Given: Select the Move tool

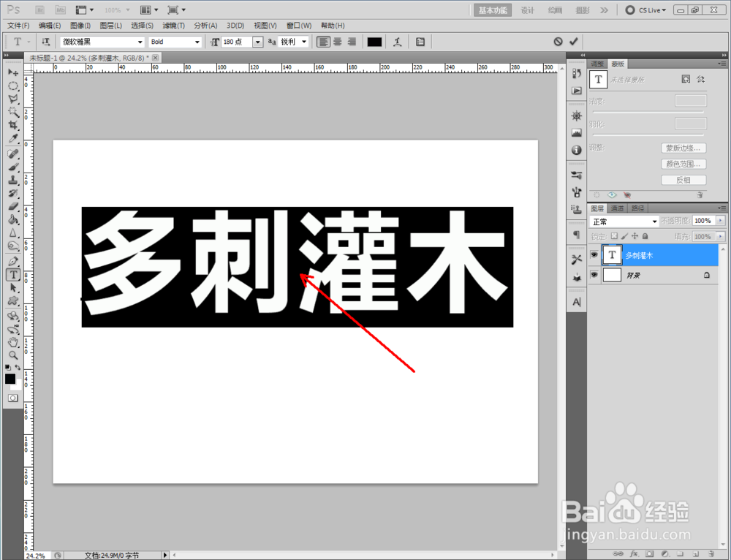Looking at the screenshot, I should coord(13,72).
